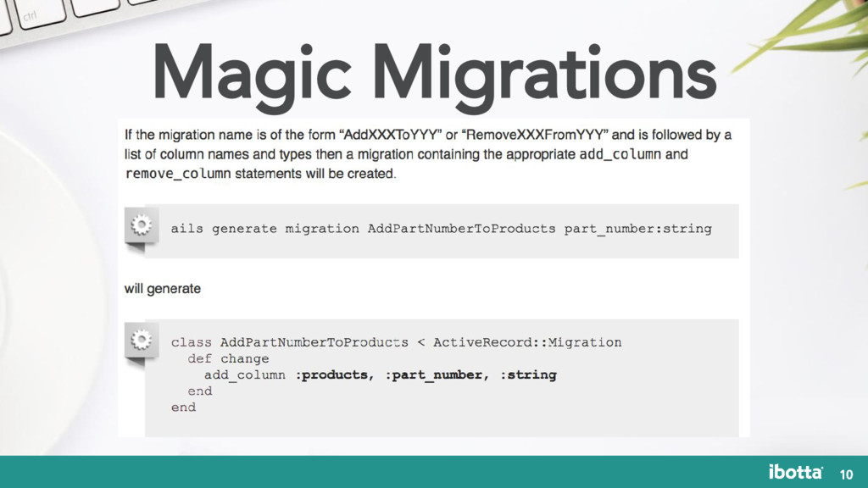Click the 'add_column :products, :part_number, :string' line
This screenshot has width=868, height=488.
click(x=381, y=375)
